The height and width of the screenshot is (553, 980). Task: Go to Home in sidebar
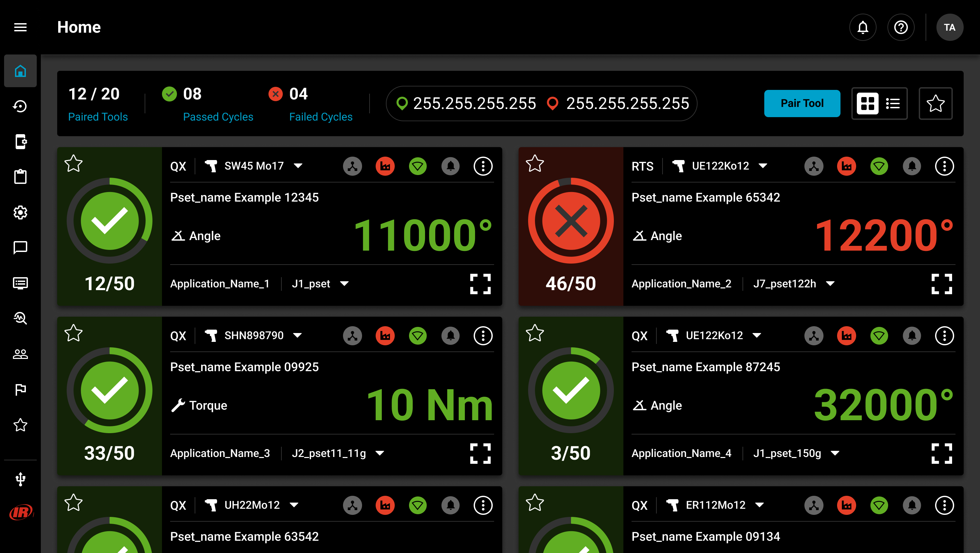click(x=20, y=71)
